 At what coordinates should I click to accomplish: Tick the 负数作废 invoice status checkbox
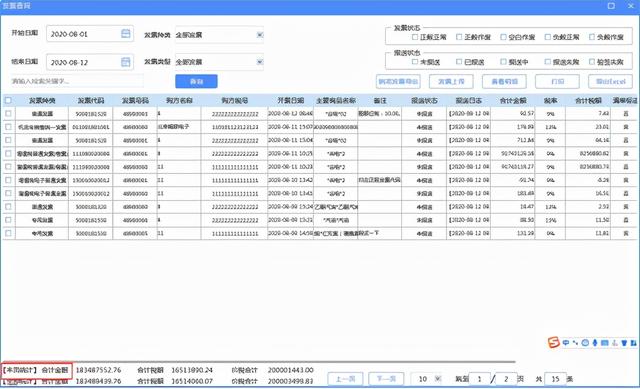pos(592,37)
